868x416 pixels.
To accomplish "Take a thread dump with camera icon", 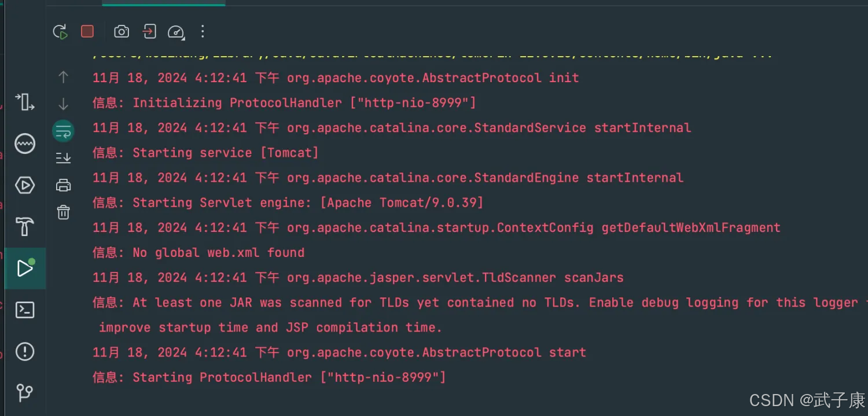I will [x=122, y=31].
